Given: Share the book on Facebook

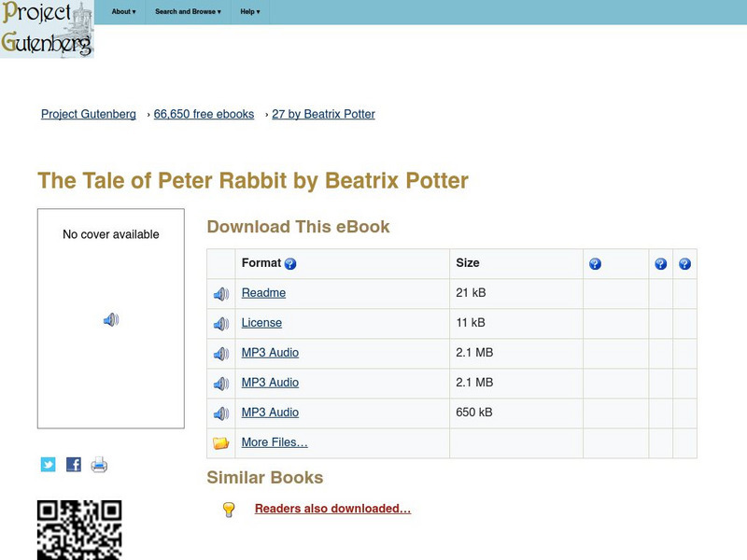Looking at the screenshot, I should [73, 464].
